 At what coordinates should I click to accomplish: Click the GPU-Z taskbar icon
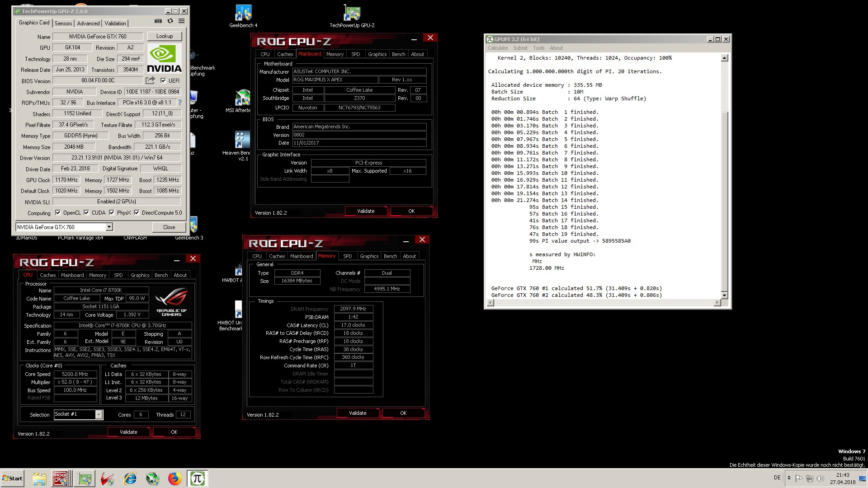(x=85, y=479)
